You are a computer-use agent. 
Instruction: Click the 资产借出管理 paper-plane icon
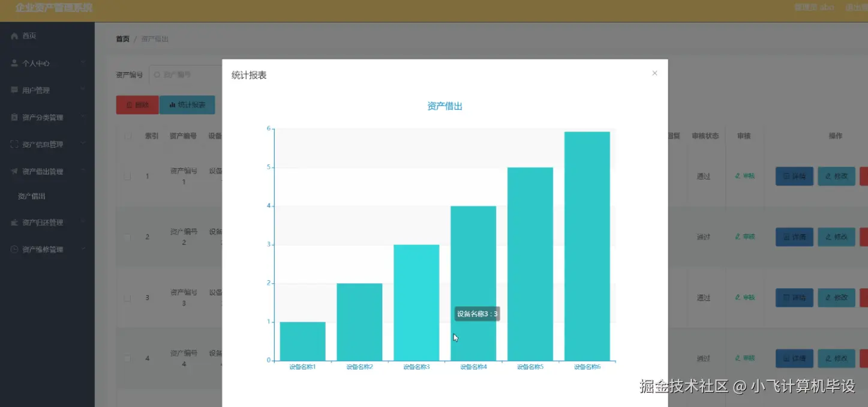(x=14, y=171)
